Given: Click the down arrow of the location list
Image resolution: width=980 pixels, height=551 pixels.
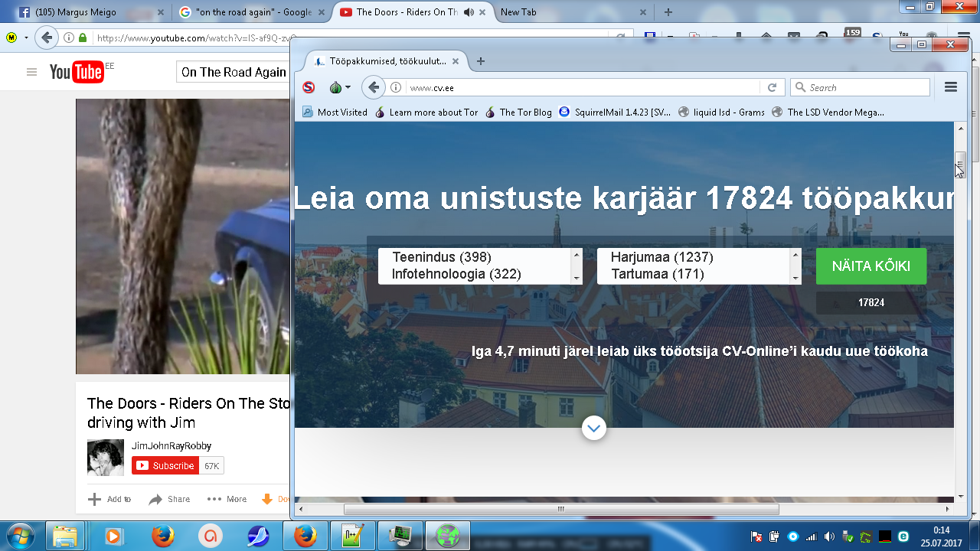Looking at the screenshot, I should [795, 278].
